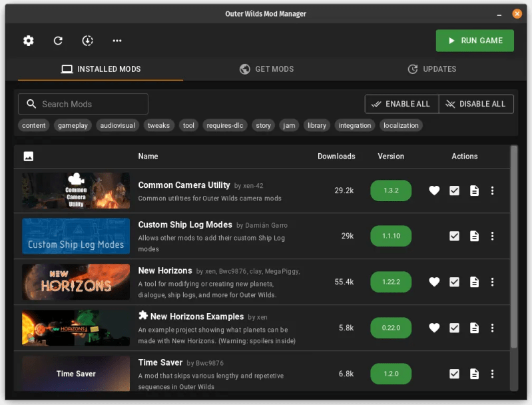Click the Time Saver thumbnail

tap(76, 374)
